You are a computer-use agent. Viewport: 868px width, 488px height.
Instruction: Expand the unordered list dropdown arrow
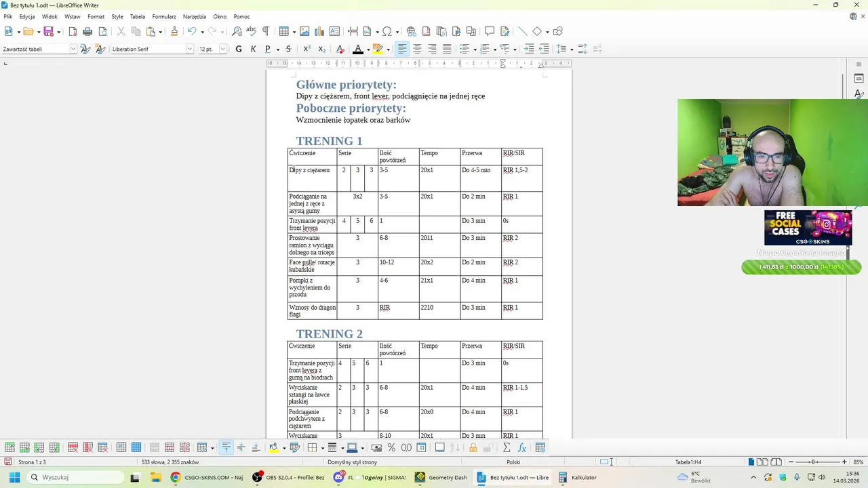click(475, 49)
